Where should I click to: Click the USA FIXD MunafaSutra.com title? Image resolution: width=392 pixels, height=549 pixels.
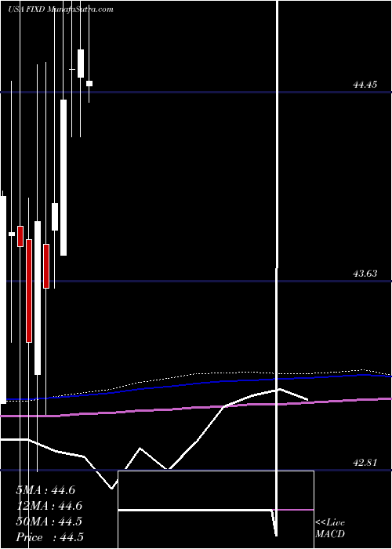point(60,9)
